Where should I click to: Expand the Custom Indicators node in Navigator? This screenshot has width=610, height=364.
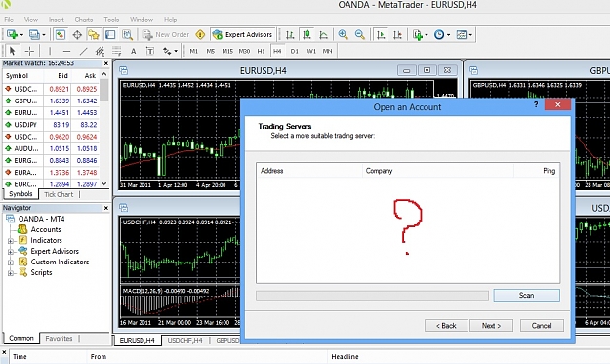(x=11, y=263)
